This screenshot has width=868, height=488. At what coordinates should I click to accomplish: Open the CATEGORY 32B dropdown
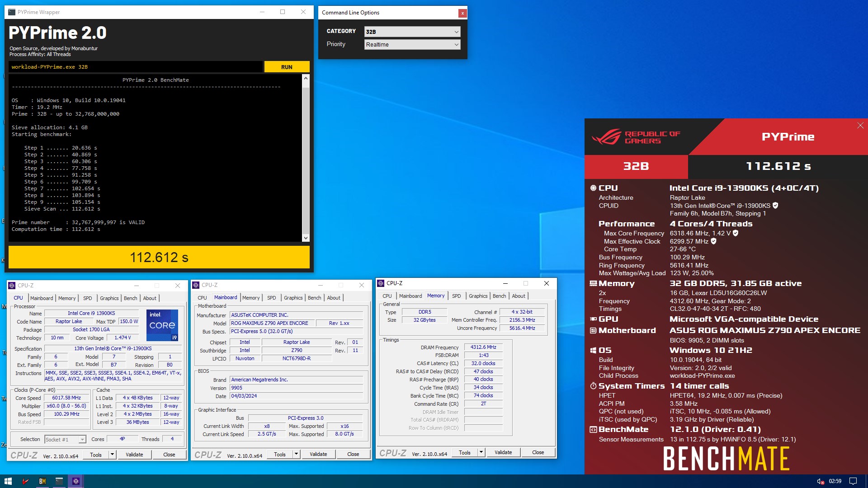[412, 32]
